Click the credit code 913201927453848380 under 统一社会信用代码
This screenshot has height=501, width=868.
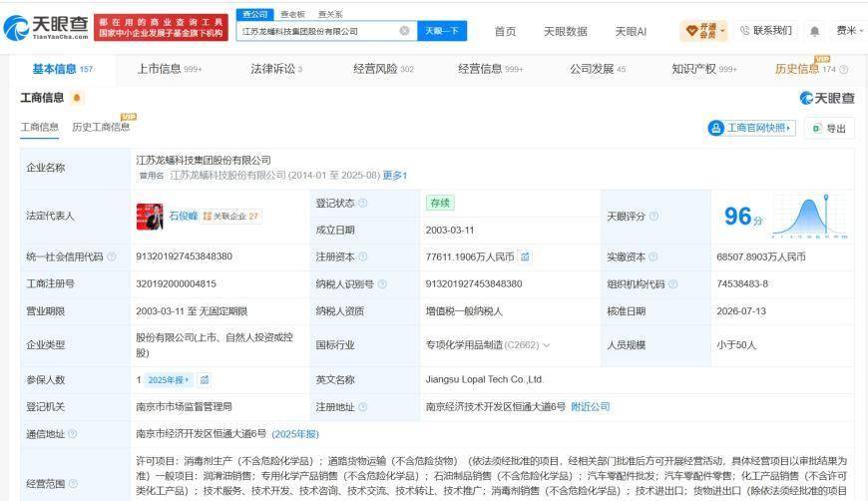point(184,256)
